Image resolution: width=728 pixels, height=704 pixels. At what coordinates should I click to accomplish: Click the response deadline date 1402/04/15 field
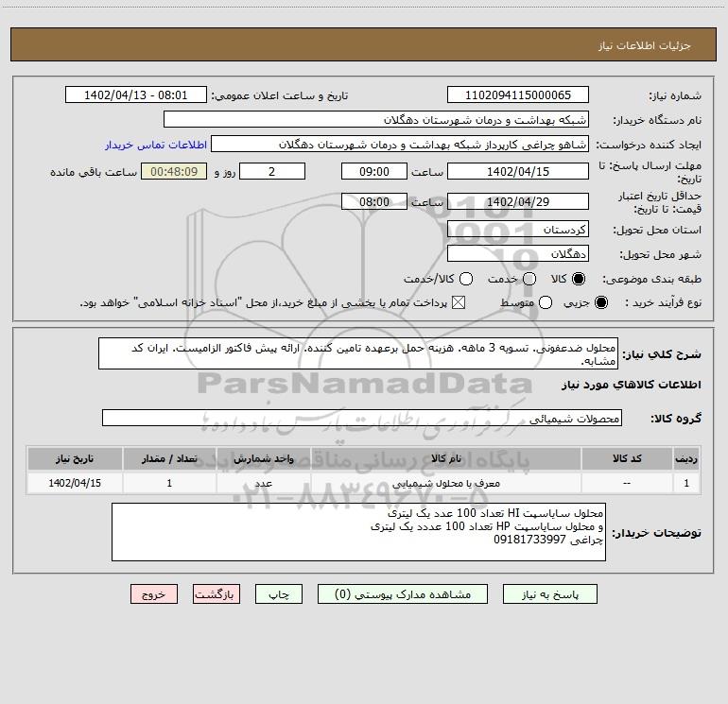518,171
